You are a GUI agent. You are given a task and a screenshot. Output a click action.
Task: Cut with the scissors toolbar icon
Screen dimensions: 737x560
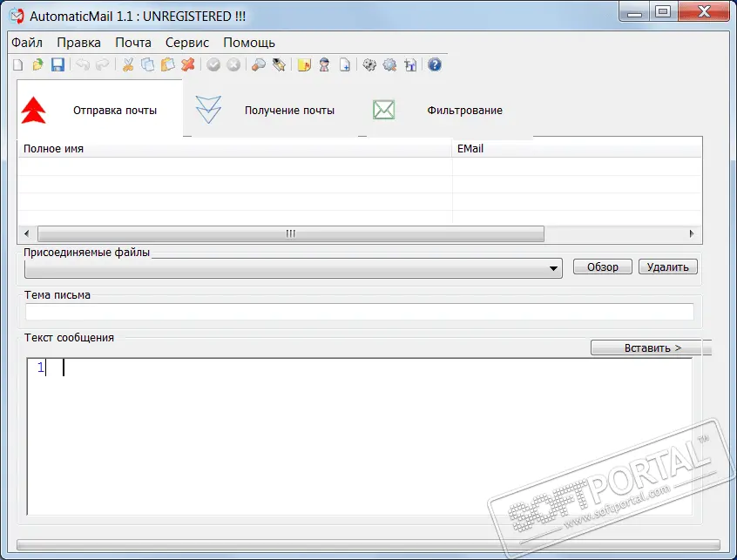(128, 64)
